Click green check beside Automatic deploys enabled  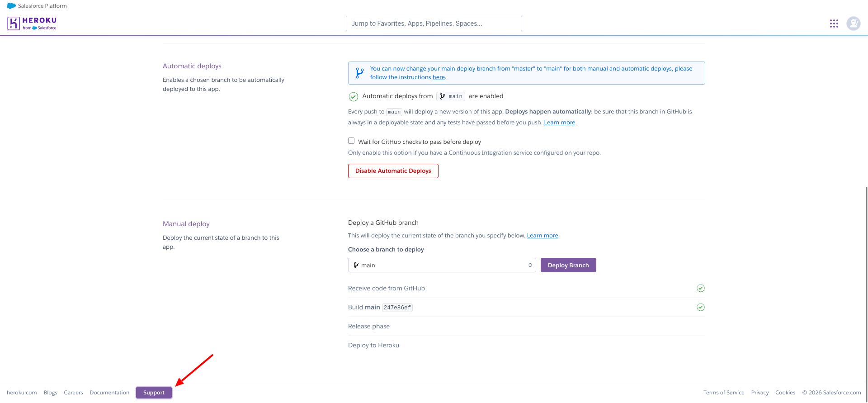tap(354, 96)
